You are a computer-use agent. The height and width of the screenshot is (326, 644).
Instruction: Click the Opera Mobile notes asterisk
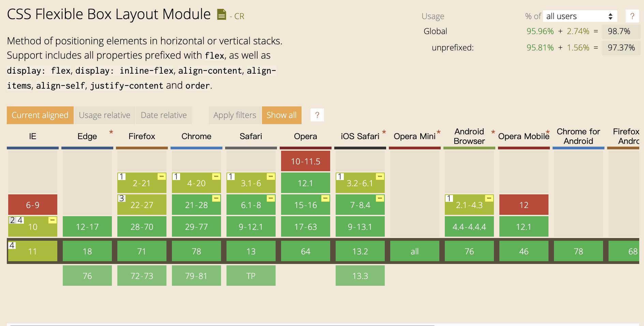pyautogui.click(x=547, y=132)
